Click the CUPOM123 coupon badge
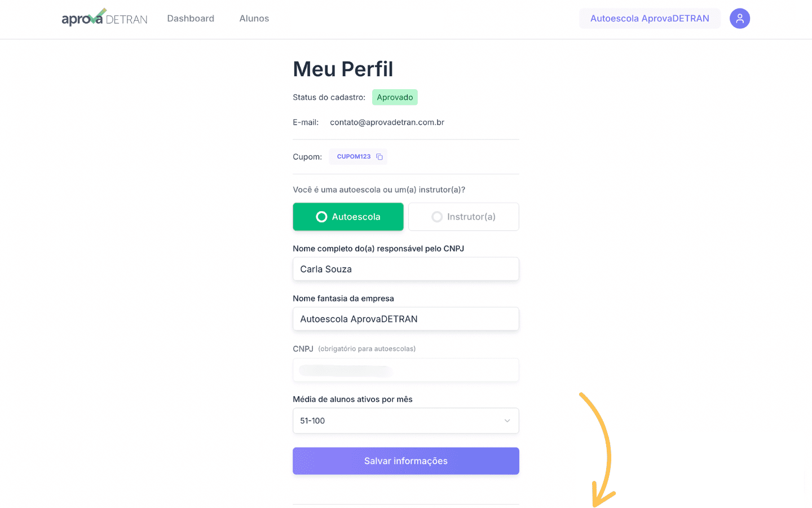The height and width of the screenshot is (508, 812). (x=358, y=157)
